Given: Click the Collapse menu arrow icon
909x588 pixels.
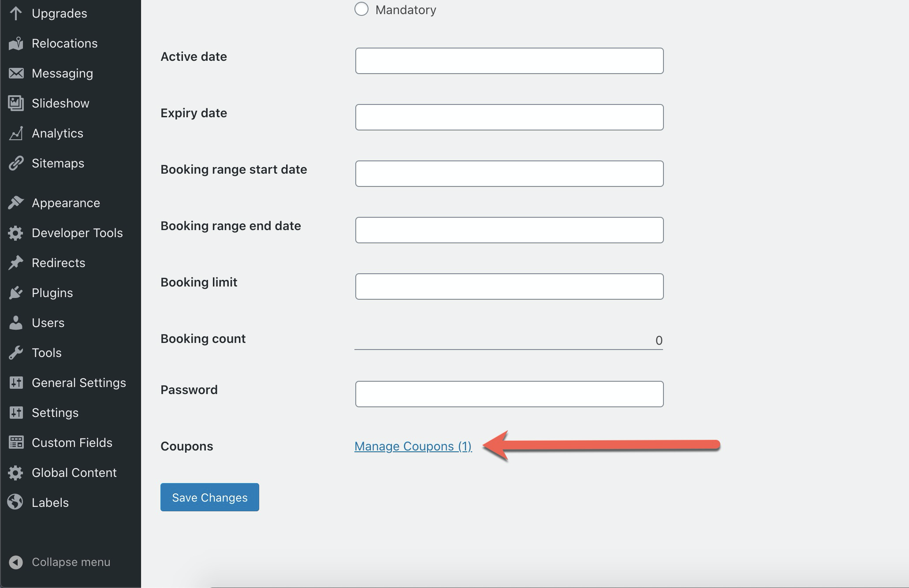Looking at the screenshot, I should point(16,562).
